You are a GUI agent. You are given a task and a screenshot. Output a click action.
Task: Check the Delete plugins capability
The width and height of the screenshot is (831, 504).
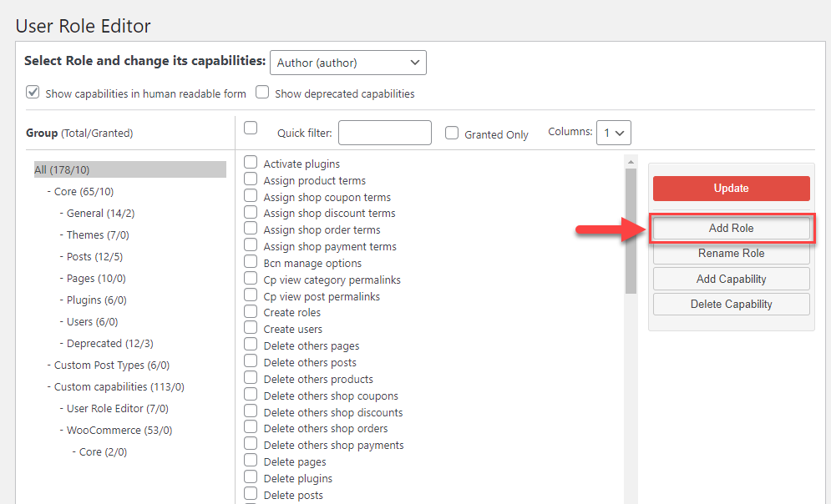tap(251, 476)
